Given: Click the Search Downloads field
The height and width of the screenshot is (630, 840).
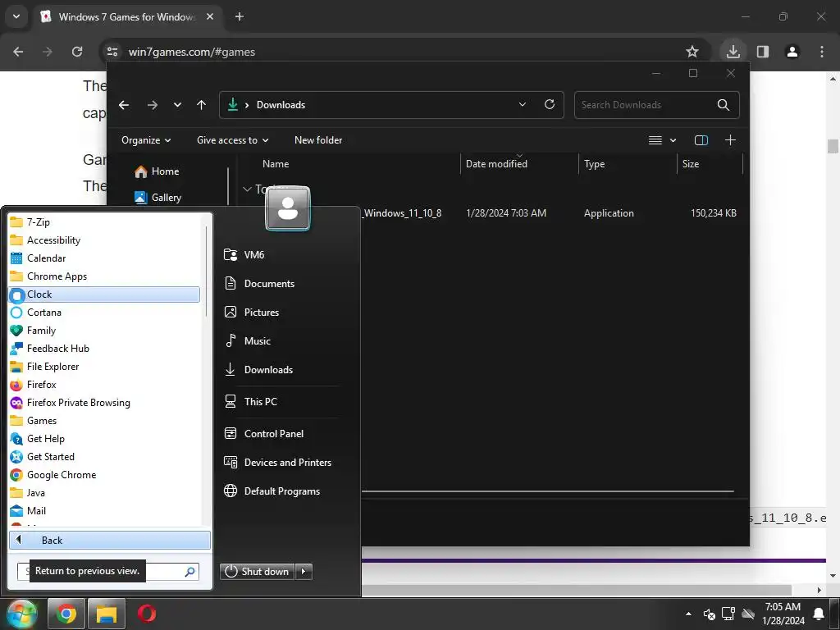Looking at the screenshot, I should point(657,105).
